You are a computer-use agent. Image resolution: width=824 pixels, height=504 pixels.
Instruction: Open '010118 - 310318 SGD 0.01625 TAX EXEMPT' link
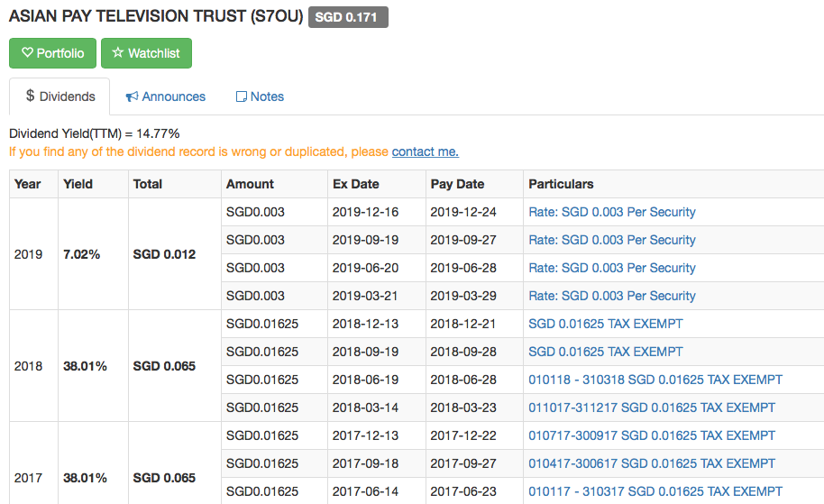(x=655, y=380)
